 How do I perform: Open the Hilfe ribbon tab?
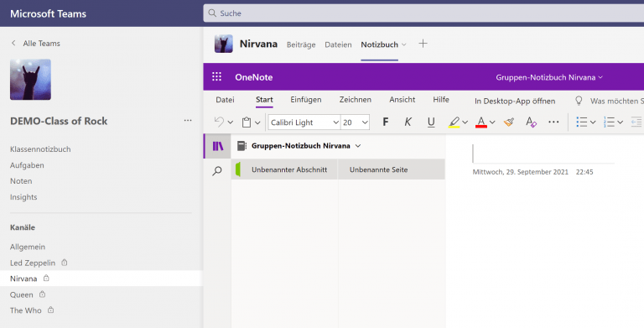(441, 100)
